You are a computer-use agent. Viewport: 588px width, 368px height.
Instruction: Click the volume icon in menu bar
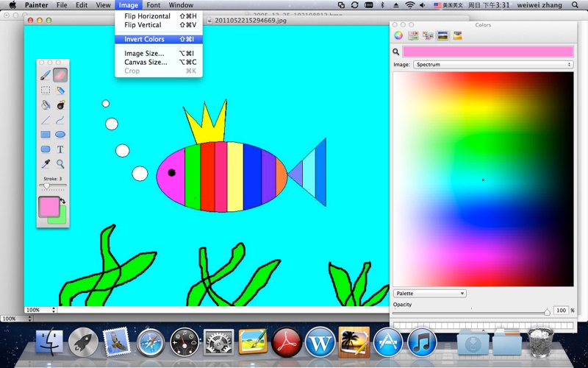pos(423,5)
